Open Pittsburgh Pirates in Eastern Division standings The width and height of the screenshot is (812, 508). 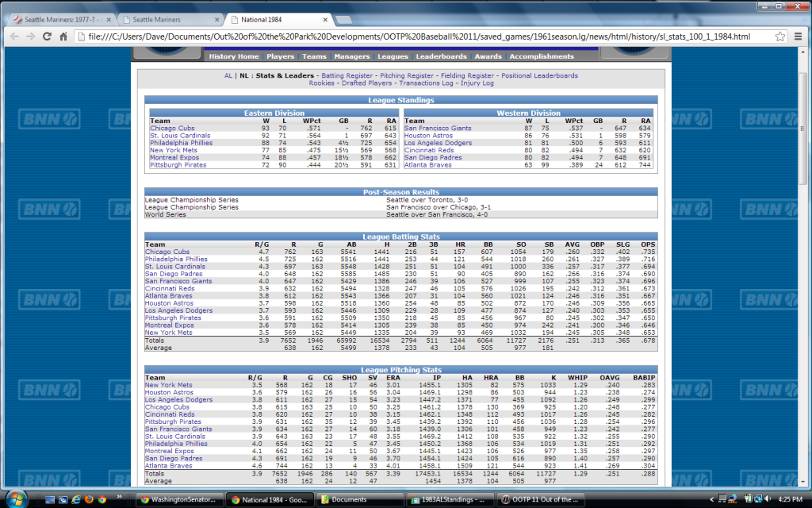[x=178, y=165]
